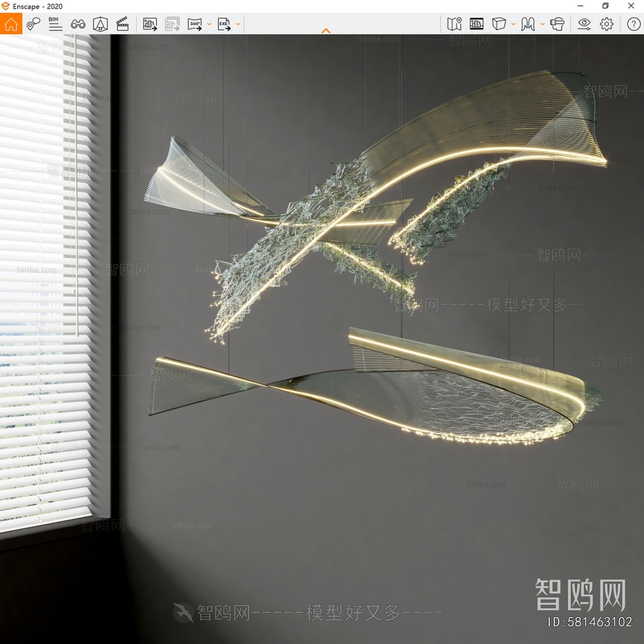Collapse the toolbar with orange chevron
Viewport: 644px width, 644px height.
tap(326, 31)
